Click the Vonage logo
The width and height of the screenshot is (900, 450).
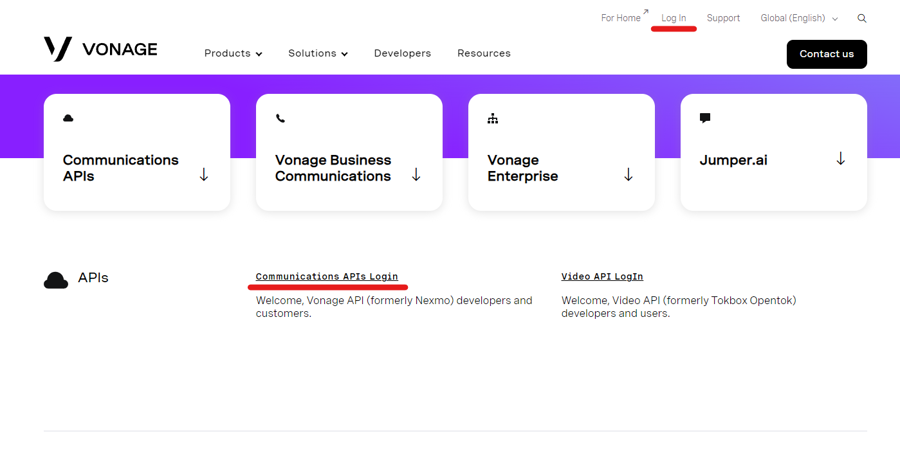pyautogui.click(x=100, y=49)
